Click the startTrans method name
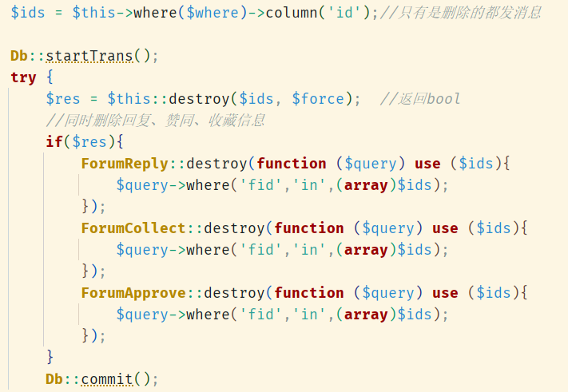This screenshot has height=392, width=568. pos(89,56)
